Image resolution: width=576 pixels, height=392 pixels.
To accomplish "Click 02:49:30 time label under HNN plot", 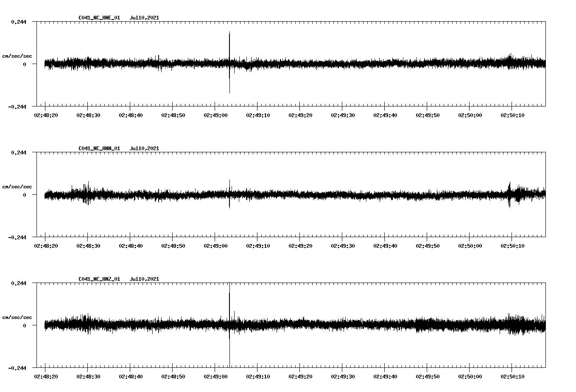I will coord(343,246).
